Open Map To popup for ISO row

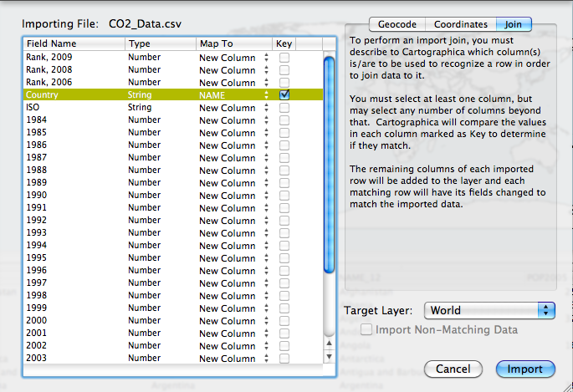coord(233,108)
